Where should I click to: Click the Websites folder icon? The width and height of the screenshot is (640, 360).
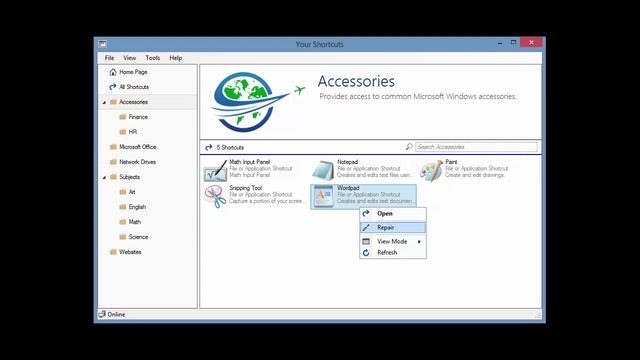113,252
